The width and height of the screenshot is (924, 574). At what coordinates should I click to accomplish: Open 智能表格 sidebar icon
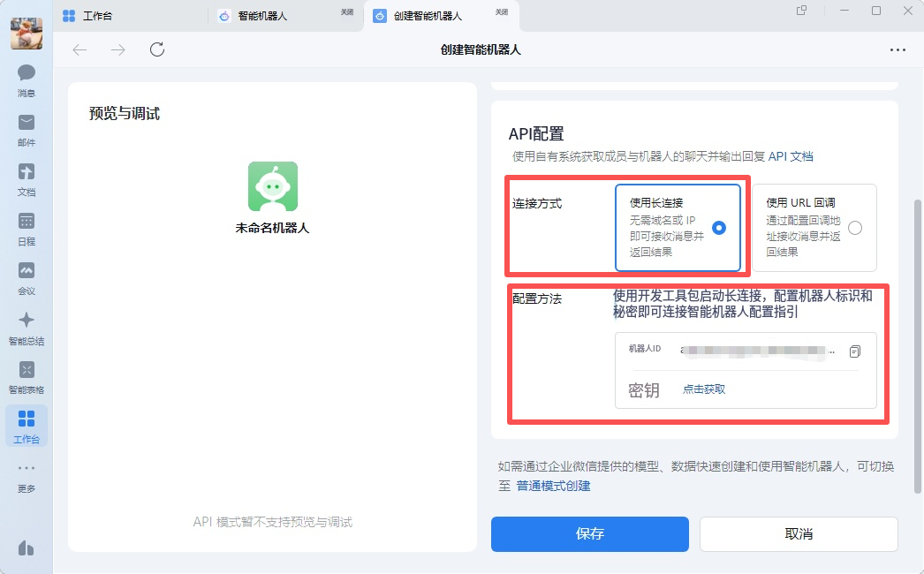click(x=27, y=376)
